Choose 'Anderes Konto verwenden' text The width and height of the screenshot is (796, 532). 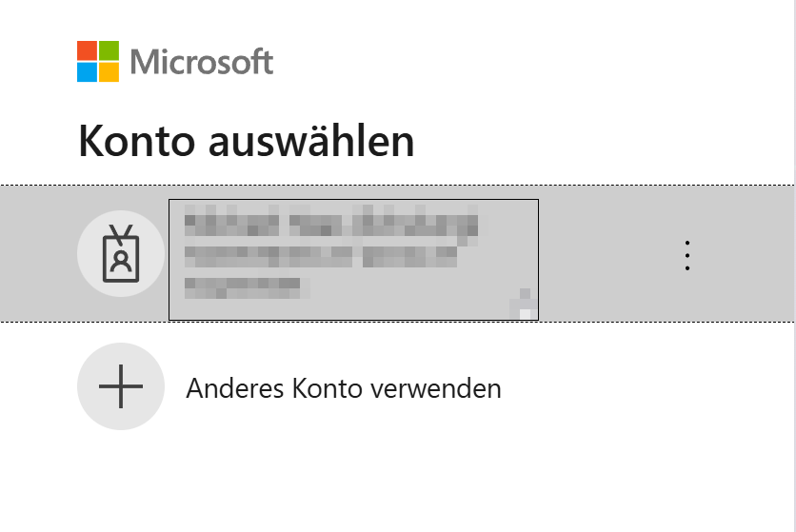coord(344,389)
